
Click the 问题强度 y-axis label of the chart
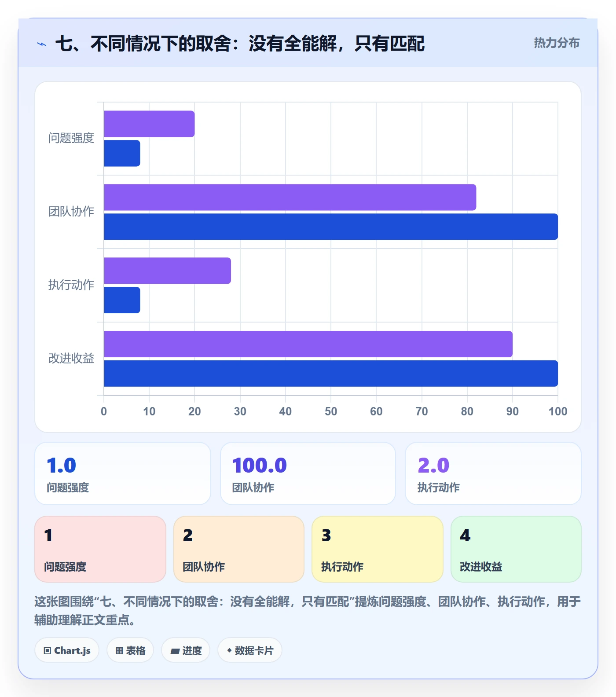(71, 138)
